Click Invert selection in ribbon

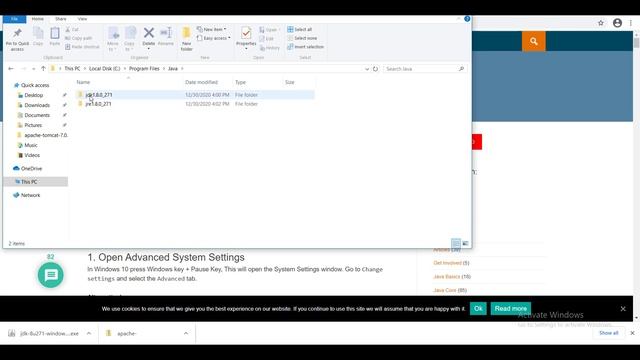point(305,47)
